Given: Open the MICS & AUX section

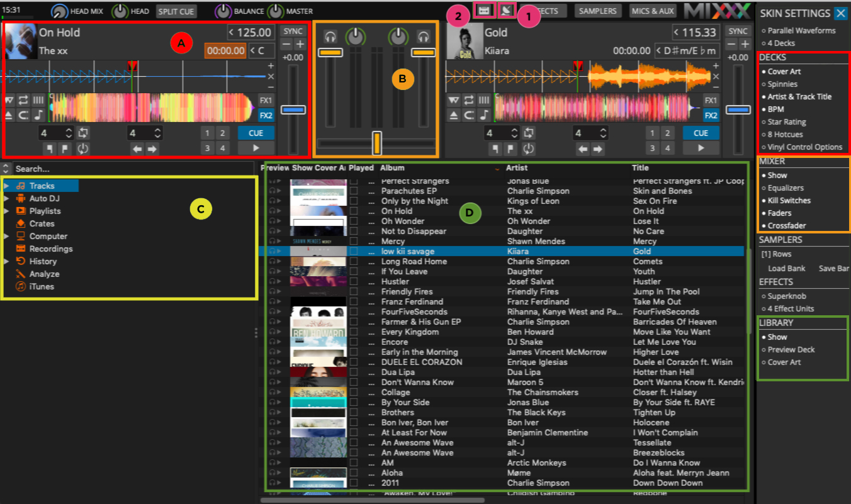Looking at the screenshot, I should pyautogui.click(x=653, y=11).
